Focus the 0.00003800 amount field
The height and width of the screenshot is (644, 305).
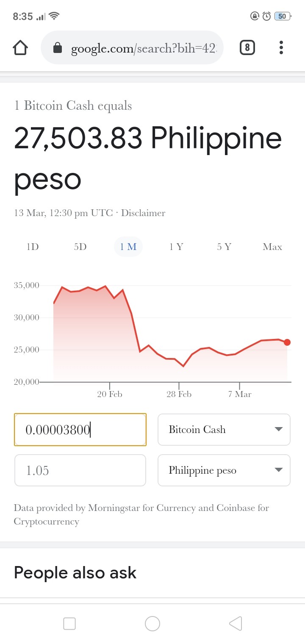pos(80,430)
